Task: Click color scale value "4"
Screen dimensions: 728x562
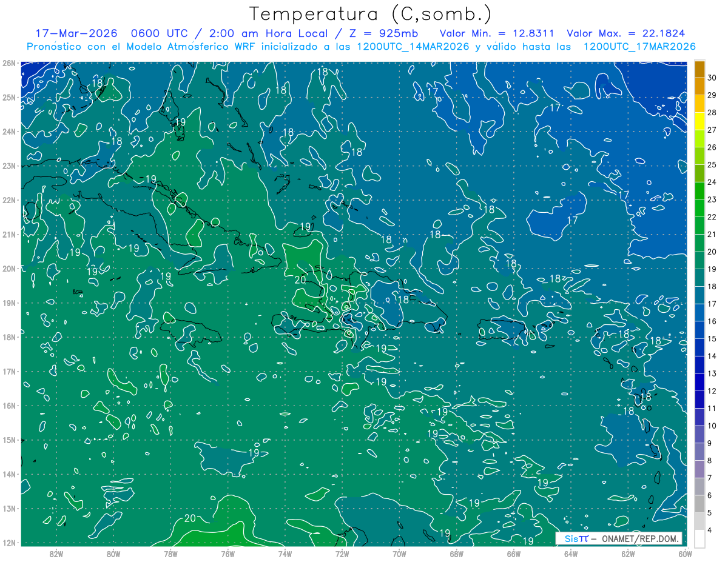Action: coord(711,530)
